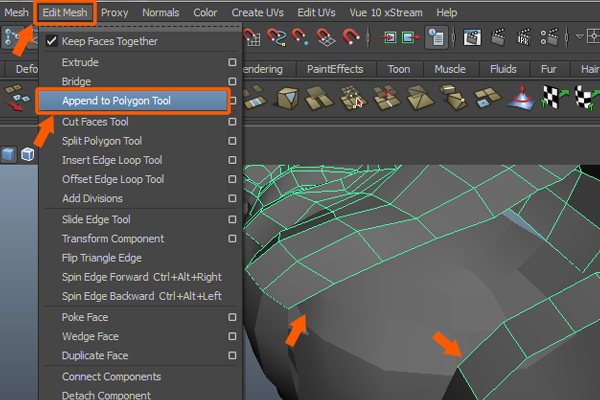600x400 pixels.
Task: Click Connect Components menu entry
Action: [111, 377]
